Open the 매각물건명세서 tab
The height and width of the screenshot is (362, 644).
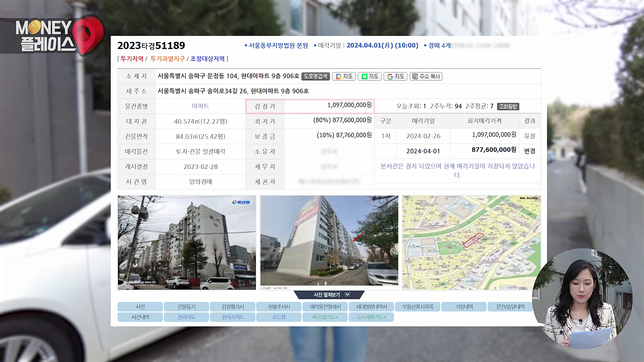(x=325, y=307)
